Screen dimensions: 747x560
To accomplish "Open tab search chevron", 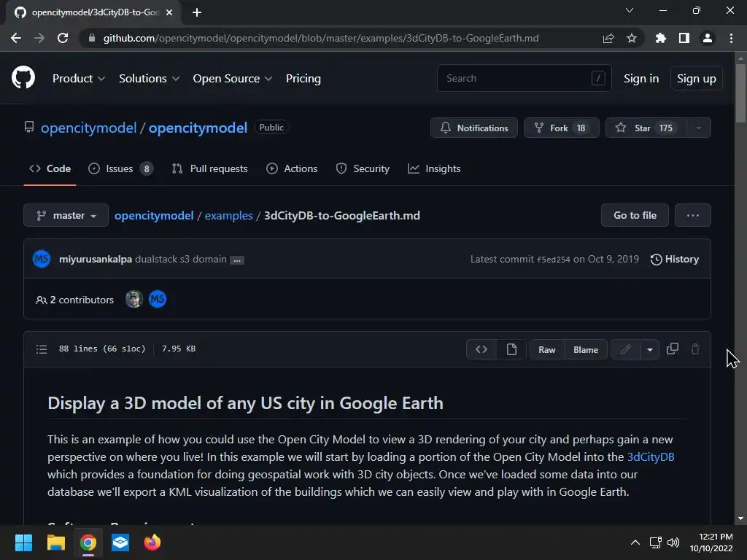I will (630, 10).
